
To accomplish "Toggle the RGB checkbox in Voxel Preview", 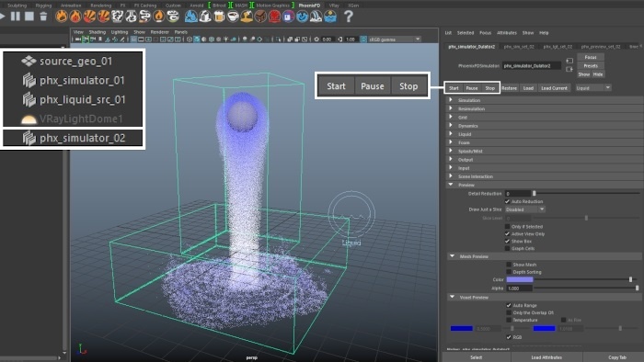I will point(509,337).
